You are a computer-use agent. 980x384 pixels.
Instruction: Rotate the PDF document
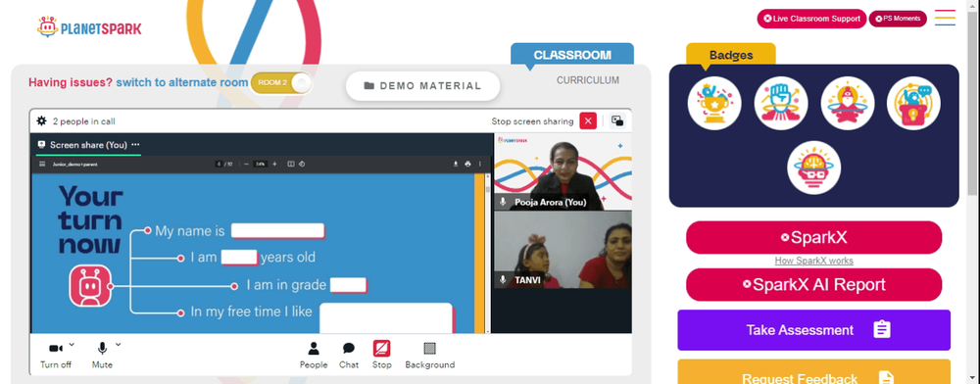coord(301,165)
